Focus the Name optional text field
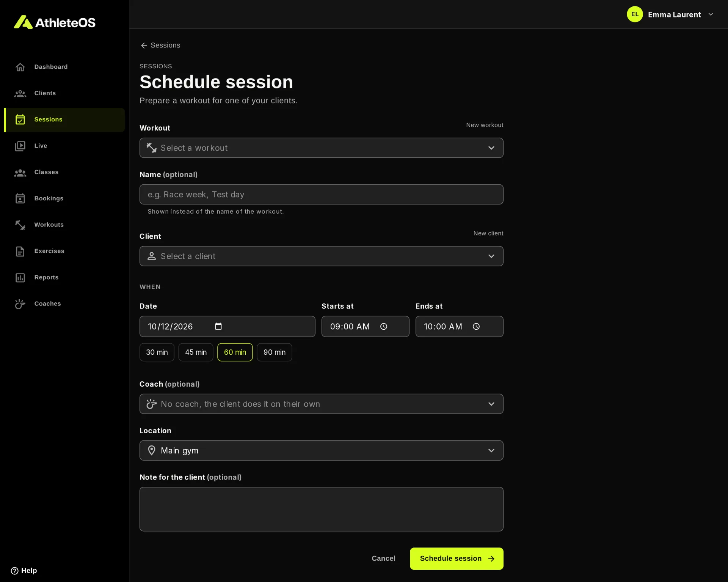Screen dimensions: 728x582 [322, 195]
